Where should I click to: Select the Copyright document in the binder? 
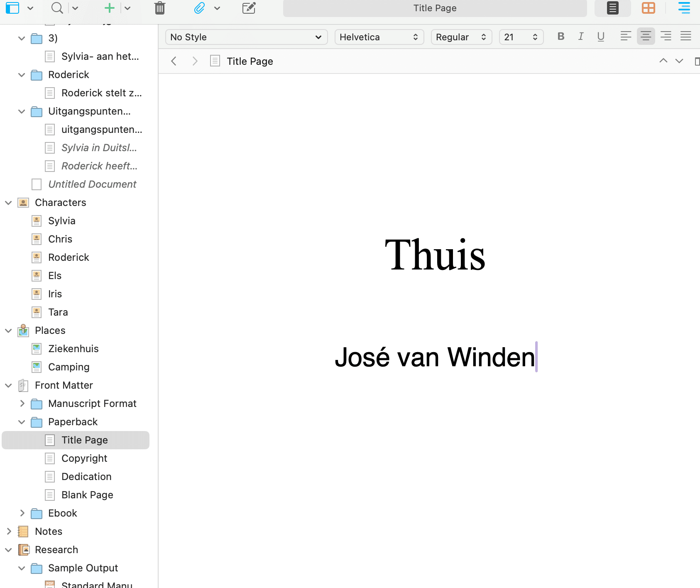(x=84, y=458)
